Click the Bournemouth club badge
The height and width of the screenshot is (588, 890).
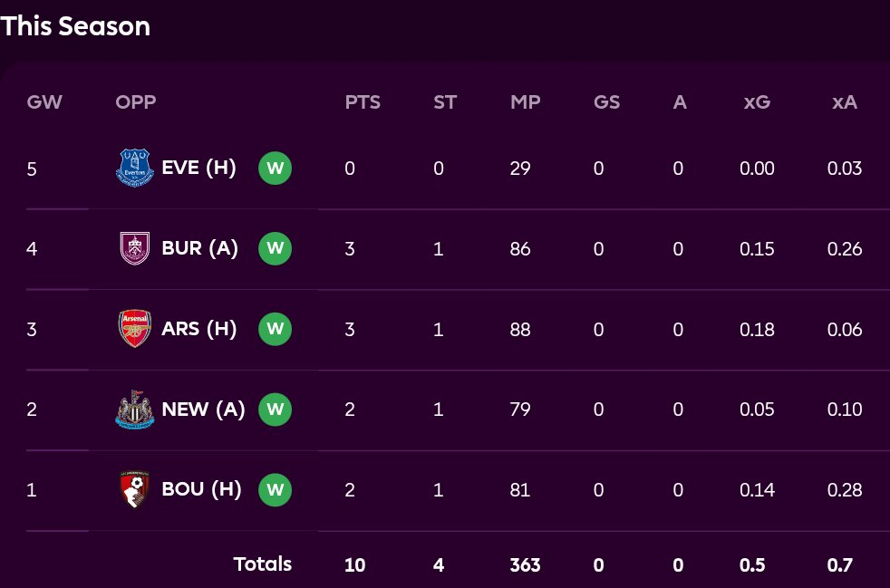click(x=135, y=490)
